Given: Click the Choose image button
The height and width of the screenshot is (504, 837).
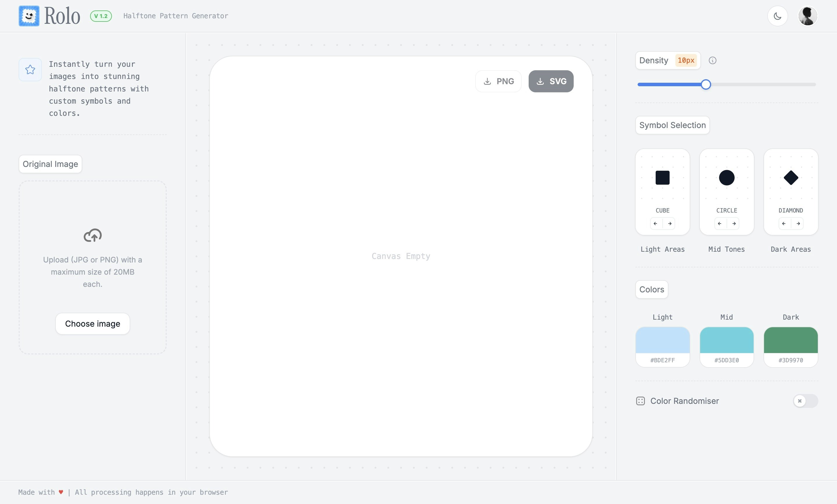Looking at the screenshot, I should (x=92, y=323).
